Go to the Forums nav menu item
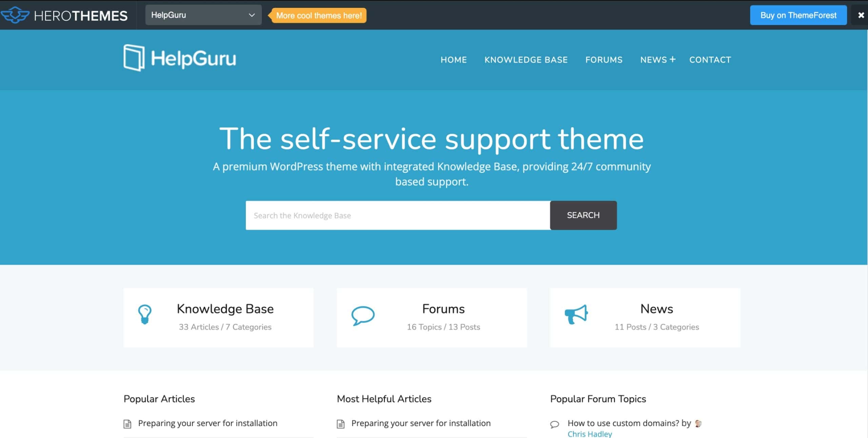The height and width of the screenshot is (438, 868). click(604, 60)
